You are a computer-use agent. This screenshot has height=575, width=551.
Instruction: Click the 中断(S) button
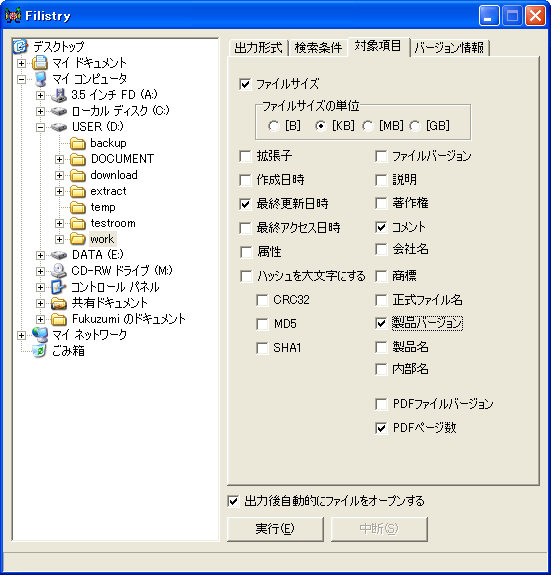(379, 529)
